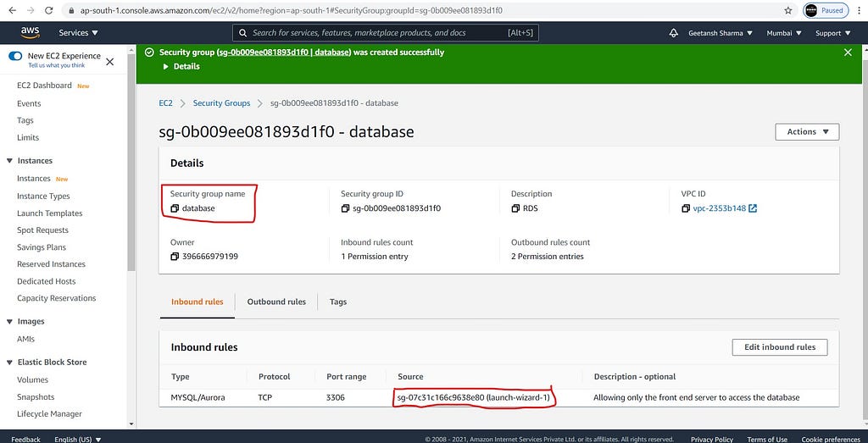This screenshot has width=868, height=443.
Task: Open Instances page in sidebar
Action: point(34,179)
